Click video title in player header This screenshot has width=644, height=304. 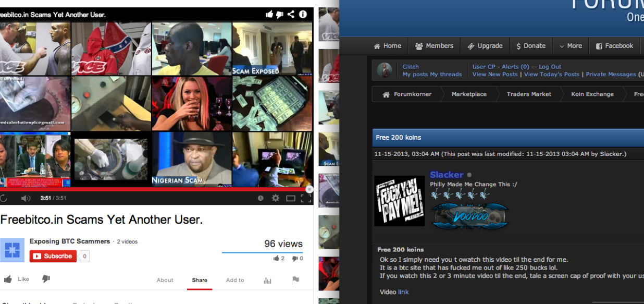(x=53, y=15)
